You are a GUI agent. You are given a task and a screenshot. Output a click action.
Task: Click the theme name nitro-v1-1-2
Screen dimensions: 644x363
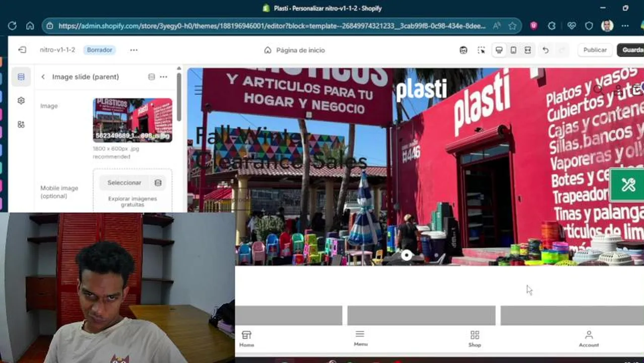click(x=57, y=50)
